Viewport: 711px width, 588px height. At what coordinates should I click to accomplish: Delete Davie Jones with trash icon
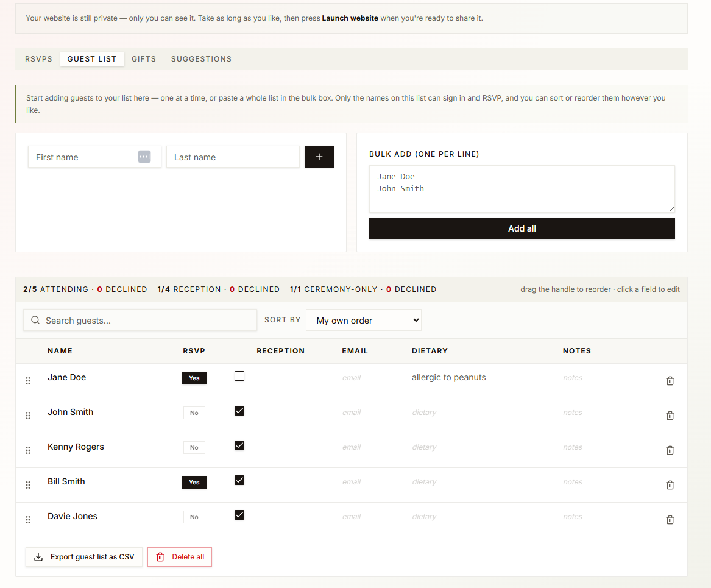tap(670, 520)
